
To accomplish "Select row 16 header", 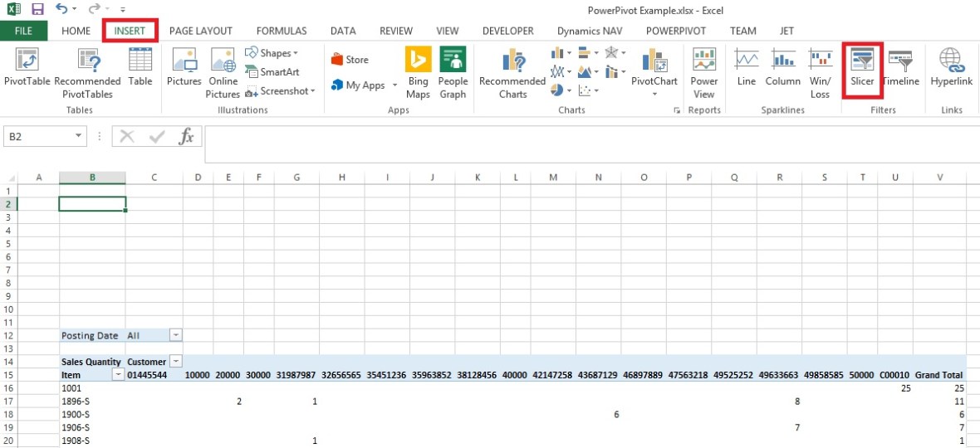I will 8,387.
